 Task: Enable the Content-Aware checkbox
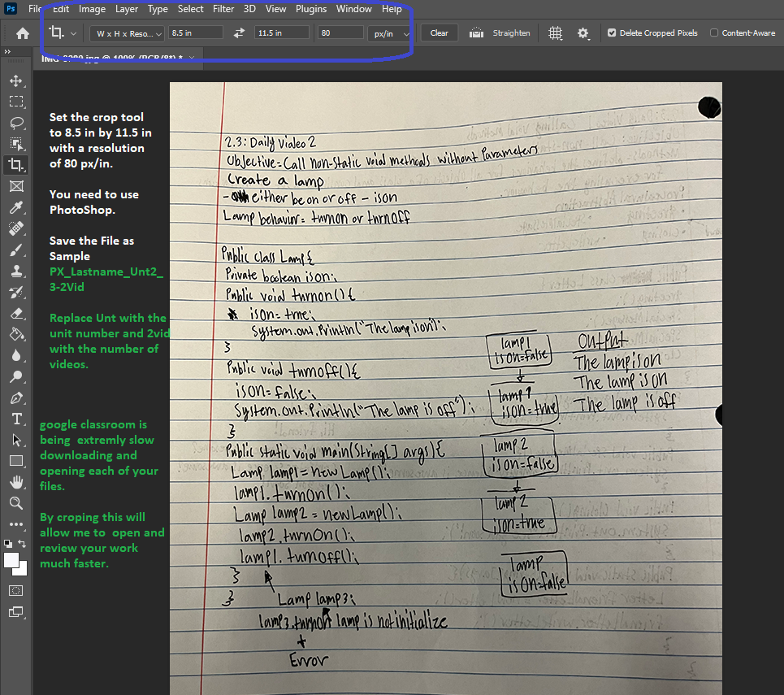[714, 33]
